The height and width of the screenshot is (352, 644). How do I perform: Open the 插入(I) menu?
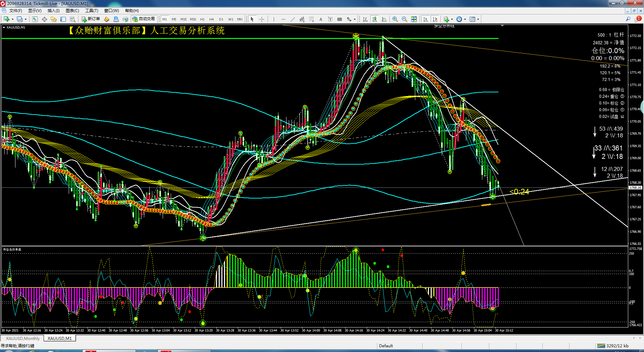tap(54, 11)
